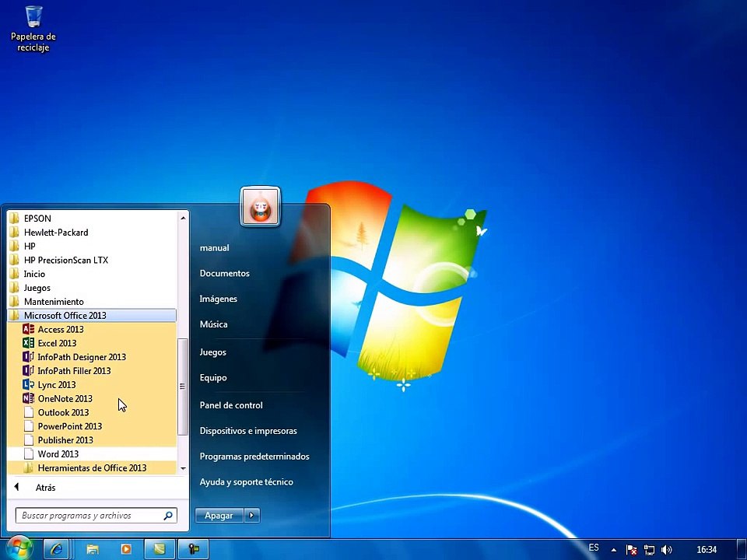Open Windows Media Player from the taskbar
This screenshot has width=747, height=560.
(x=126, y=549)
